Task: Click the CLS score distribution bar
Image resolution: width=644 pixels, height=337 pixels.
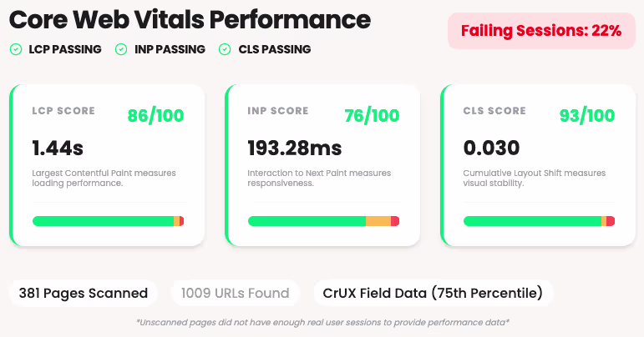Action: coord(539,221)
